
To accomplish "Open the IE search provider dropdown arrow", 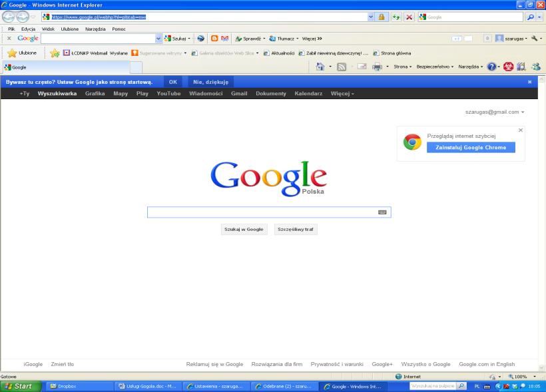I will (x=540, y=17).
